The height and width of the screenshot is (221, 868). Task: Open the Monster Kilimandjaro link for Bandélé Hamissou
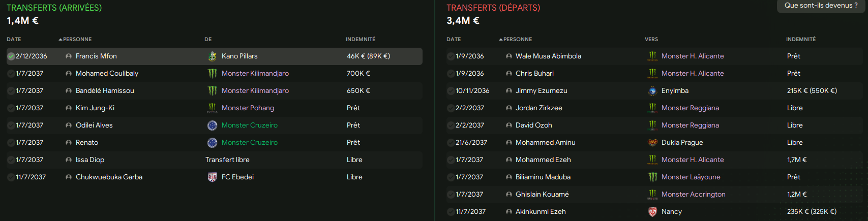pyautogui.click(x=255, y=91)
